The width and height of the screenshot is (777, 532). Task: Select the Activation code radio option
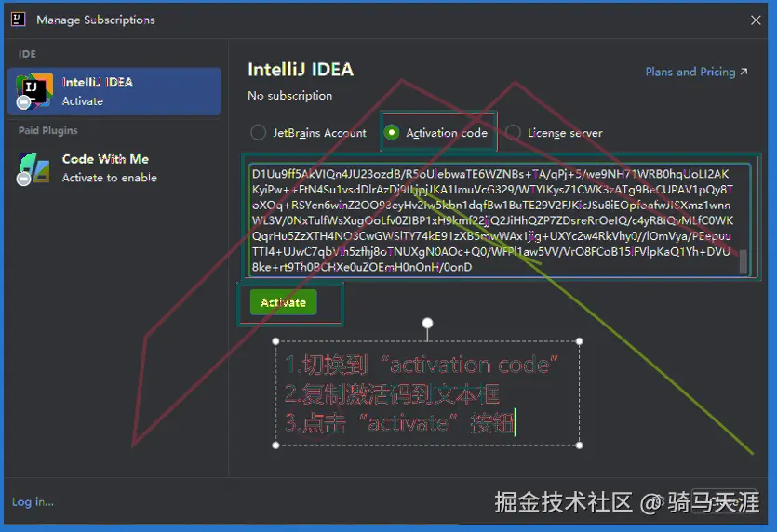point(435,133)
